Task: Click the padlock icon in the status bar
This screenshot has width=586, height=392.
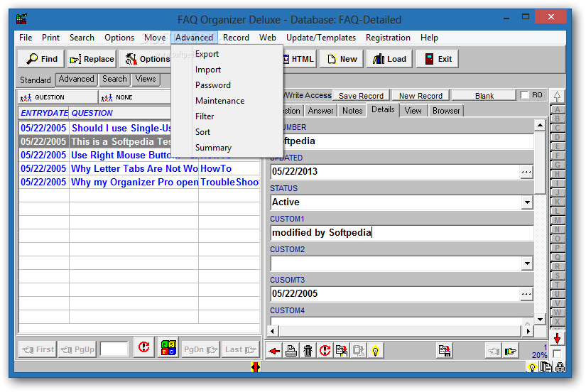Action: click(560, 367)
